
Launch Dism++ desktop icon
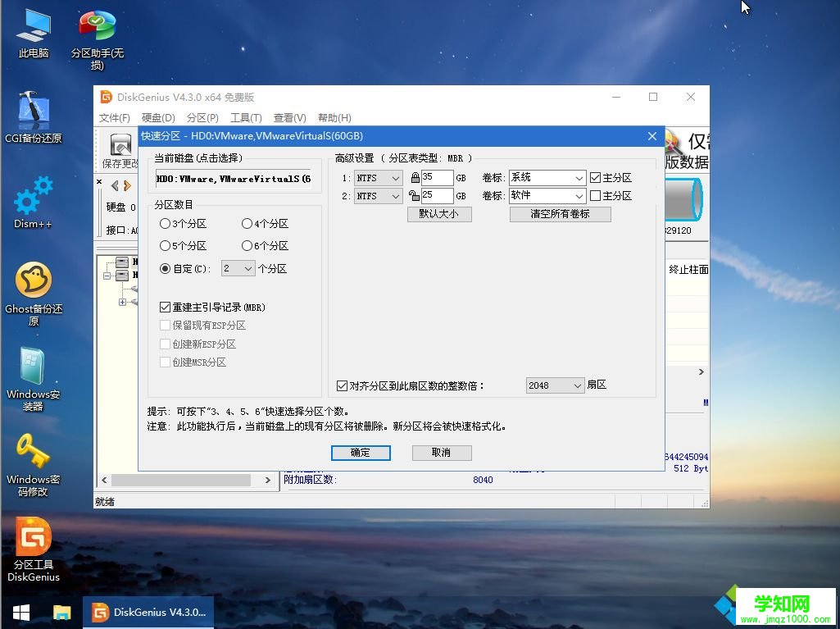pyautogui.click(x=34, y=201)
